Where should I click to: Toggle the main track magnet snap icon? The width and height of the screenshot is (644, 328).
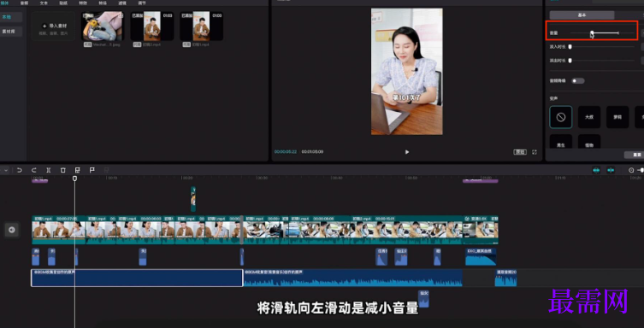[596, 170]
